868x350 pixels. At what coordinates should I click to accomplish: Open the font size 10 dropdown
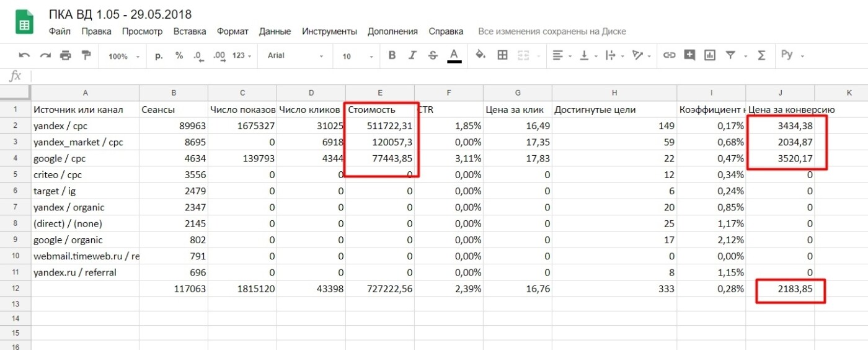pos(358,56)
